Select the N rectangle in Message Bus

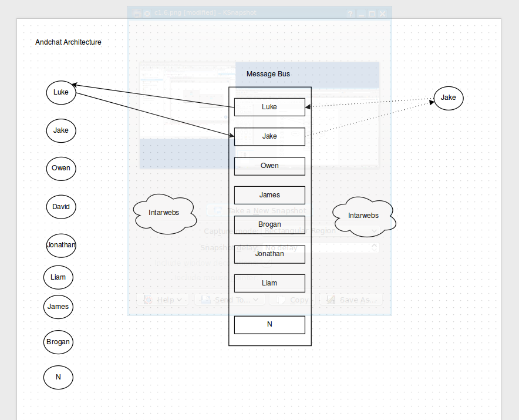269,324
